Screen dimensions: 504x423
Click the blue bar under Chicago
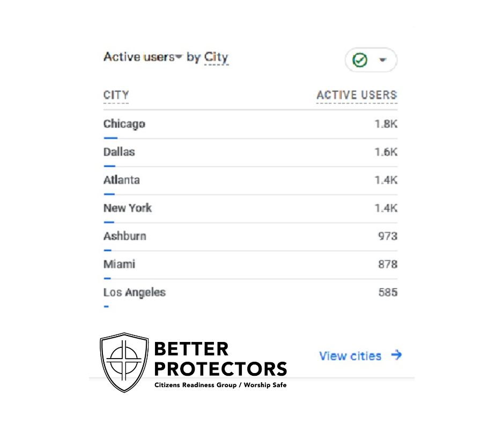click(x=110, y=138)
